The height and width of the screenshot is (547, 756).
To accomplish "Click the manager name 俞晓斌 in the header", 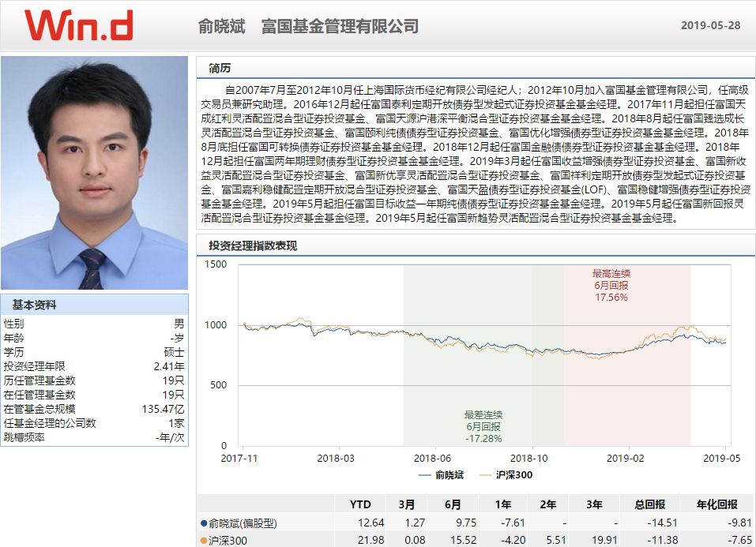I will pos(222,26).
